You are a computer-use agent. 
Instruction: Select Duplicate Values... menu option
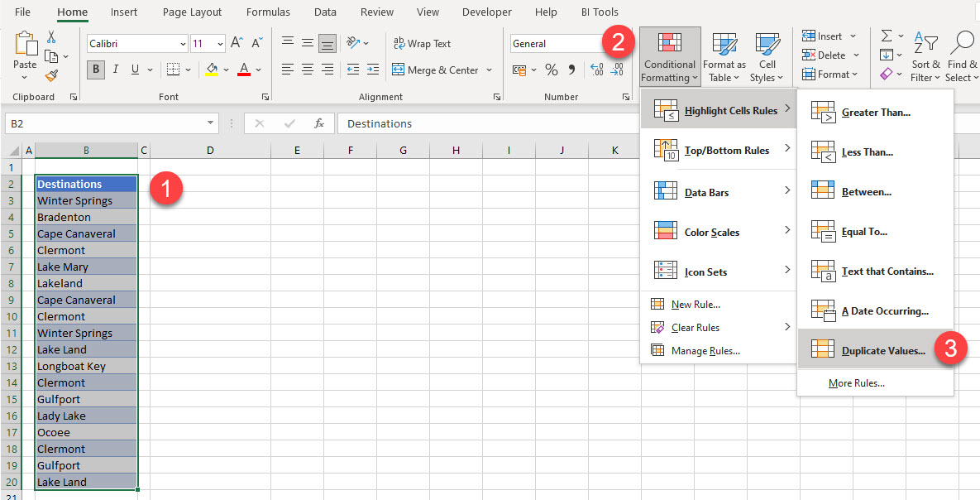(882, 351)
